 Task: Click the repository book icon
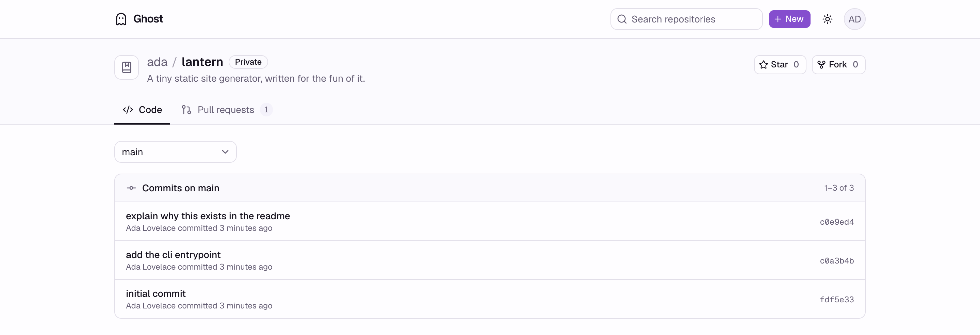pyautogui.click(x=127, y=67)
